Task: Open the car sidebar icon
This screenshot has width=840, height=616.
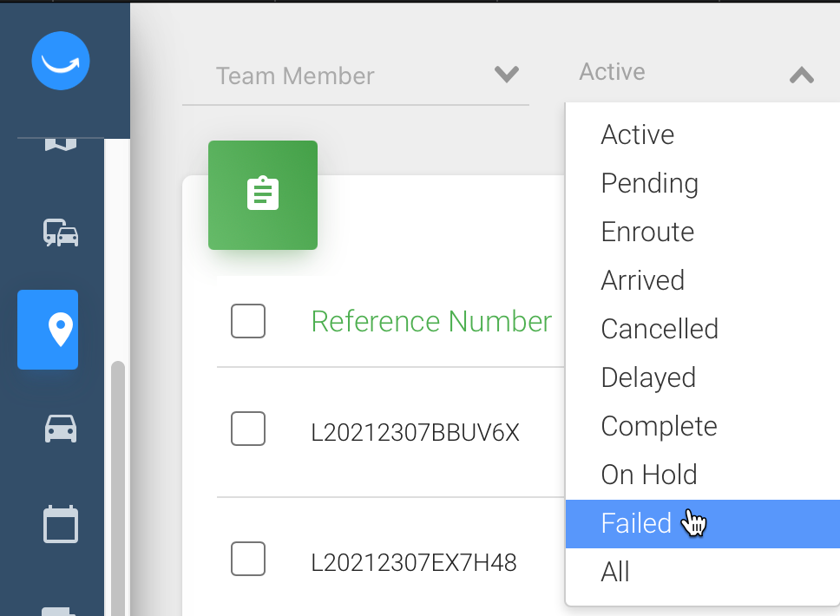Action: click(61, 429)
